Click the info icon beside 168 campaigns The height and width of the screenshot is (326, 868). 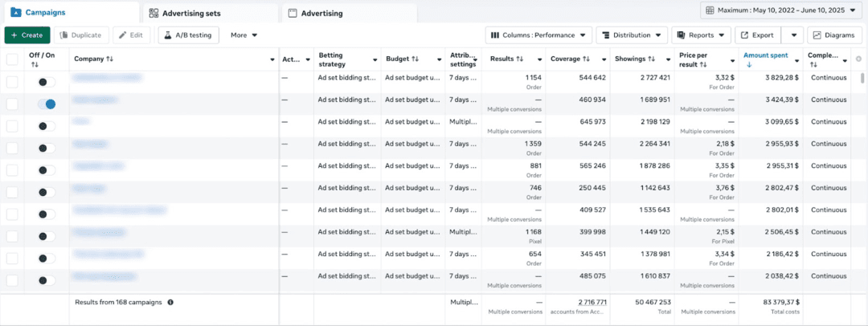click(x=170, y=302)
